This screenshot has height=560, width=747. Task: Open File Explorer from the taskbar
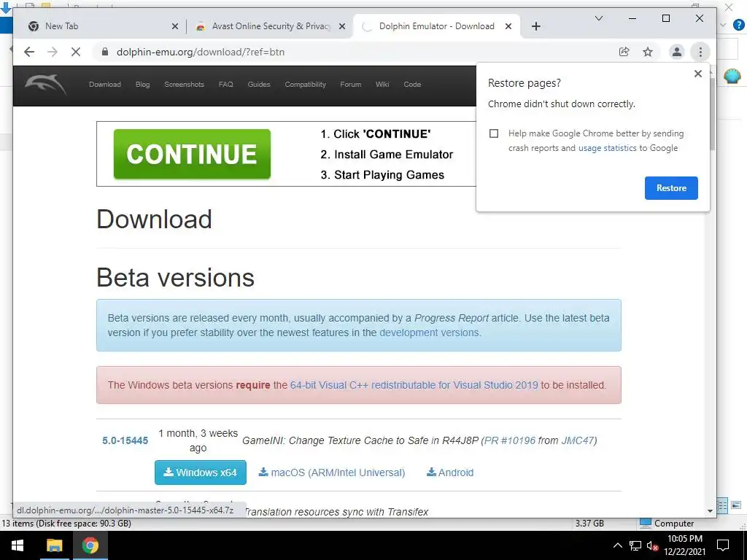[54, 545]
